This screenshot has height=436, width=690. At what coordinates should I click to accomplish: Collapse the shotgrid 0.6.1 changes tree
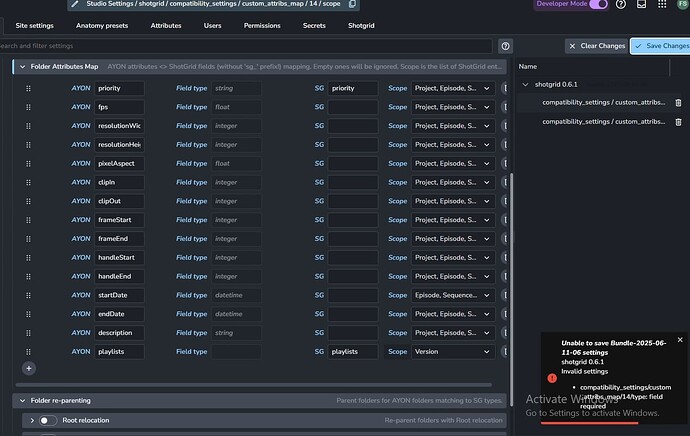click(525, 84)
